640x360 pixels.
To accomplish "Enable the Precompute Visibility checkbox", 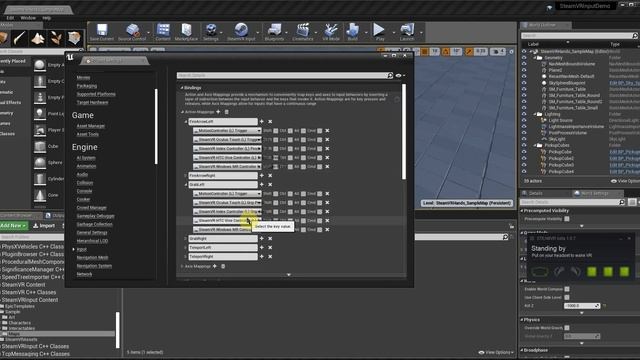I will pos(567,219).
